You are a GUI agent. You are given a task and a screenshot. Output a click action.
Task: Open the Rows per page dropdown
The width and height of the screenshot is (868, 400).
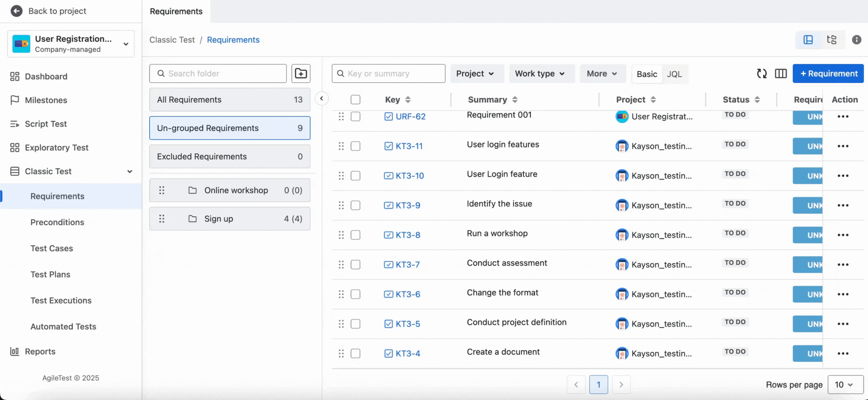tap(845, 384)
